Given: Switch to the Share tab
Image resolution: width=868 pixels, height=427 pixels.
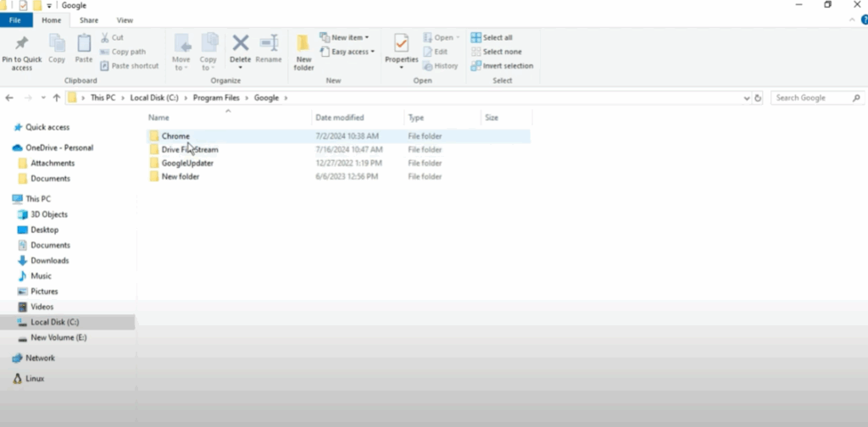Looking at the screenshot, I should tap(88, 20).
